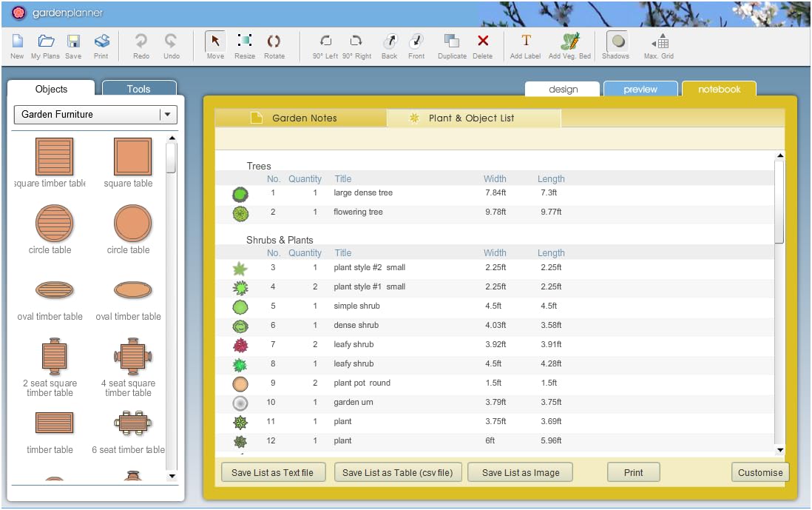The image size is (812, 510).
Task: Add a text label with Add Label
Action: tap(526, 41)
